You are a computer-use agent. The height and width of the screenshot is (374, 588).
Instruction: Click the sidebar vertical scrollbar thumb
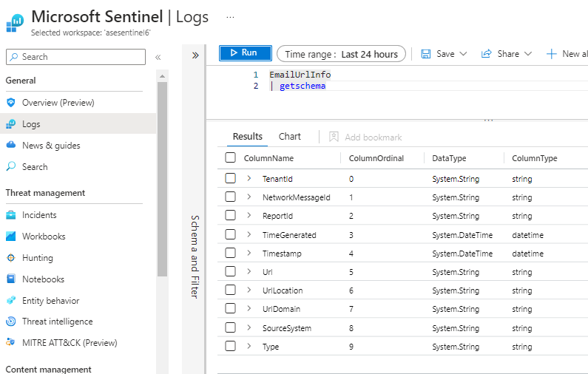coord(162,179)
